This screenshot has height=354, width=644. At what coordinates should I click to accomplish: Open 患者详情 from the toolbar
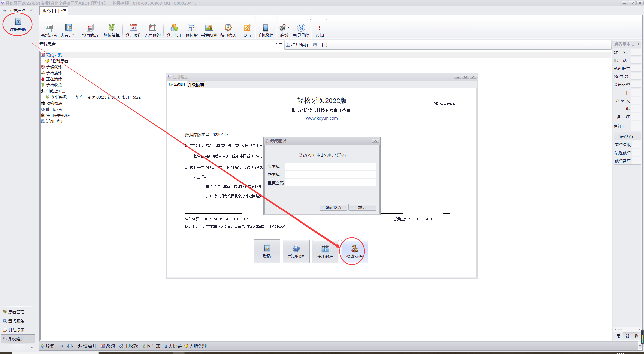point(68,30)
